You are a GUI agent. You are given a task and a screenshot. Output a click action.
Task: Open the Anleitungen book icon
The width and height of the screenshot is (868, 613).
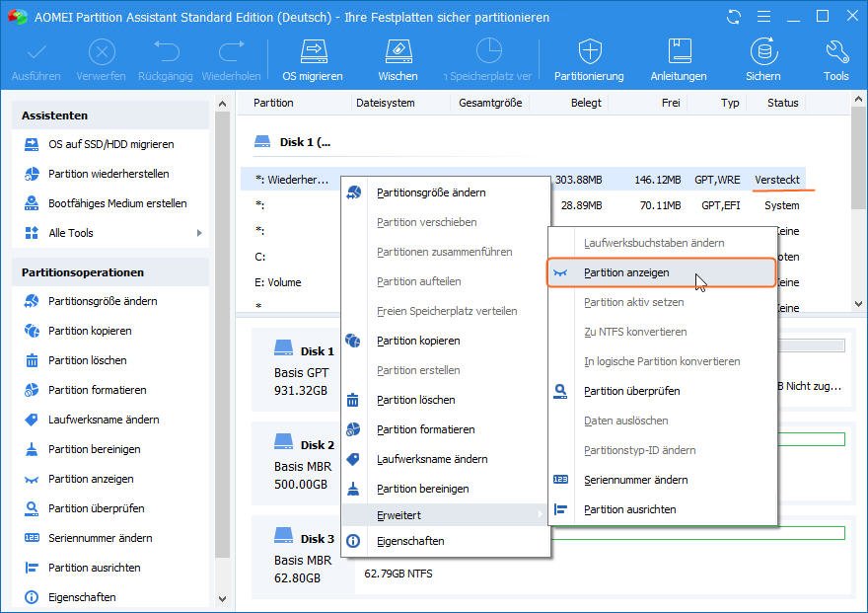(679, 51)
